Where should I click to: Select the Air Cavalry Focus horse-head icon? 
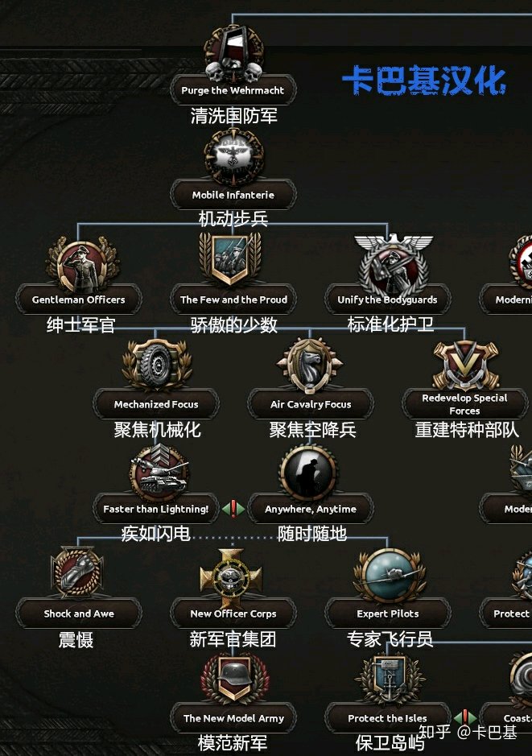pos(310,365)
